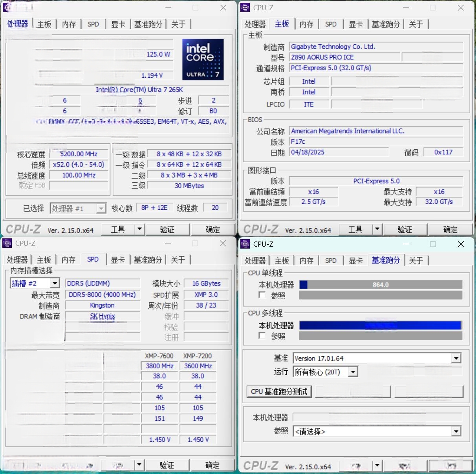Go to 处理器 tab in the 基准跑分 window
This screenshot has height=474, width=476.
(x=255, y=261)
